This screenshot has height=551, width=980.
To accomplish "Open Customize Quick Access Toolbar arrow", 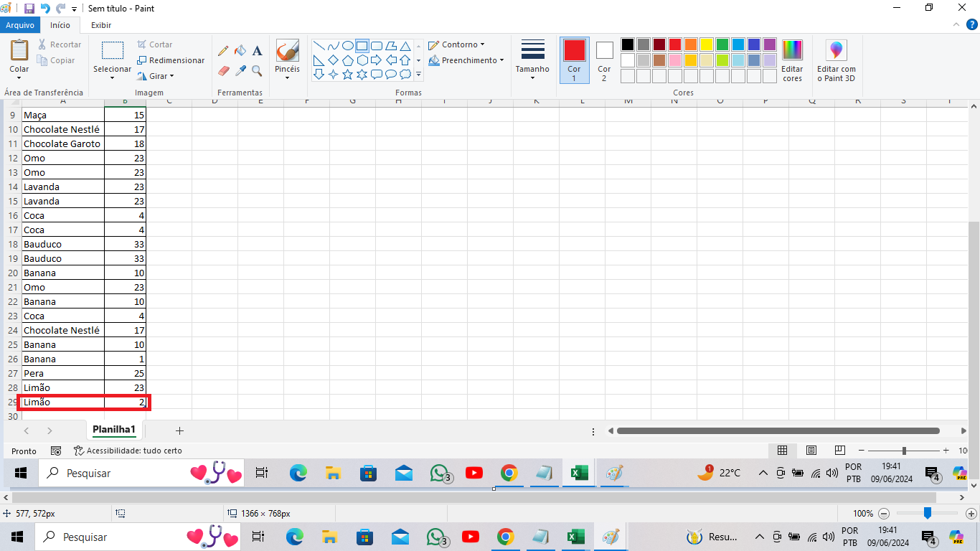I will pyautogui.click(x=75, y=9).
